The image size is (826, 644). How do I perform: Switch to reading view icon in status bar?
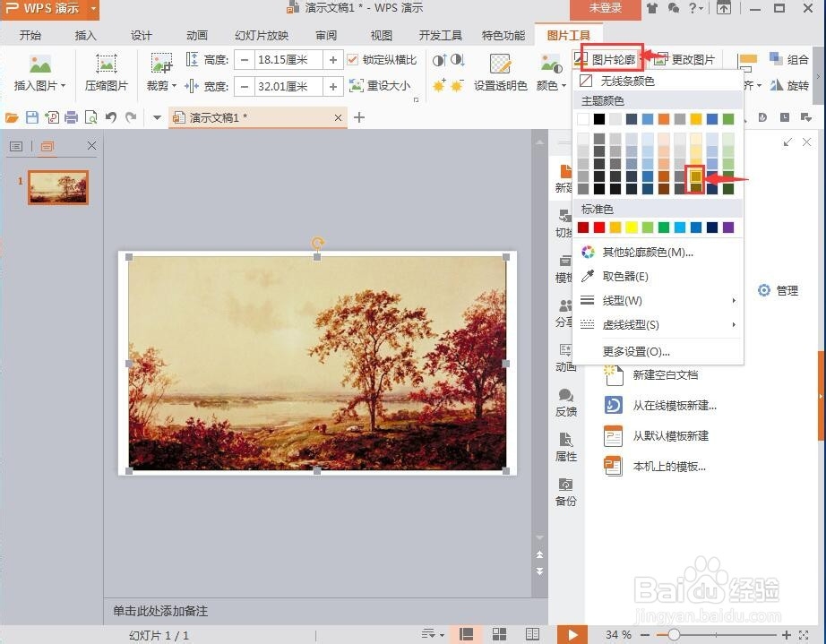tap(532, 634)
